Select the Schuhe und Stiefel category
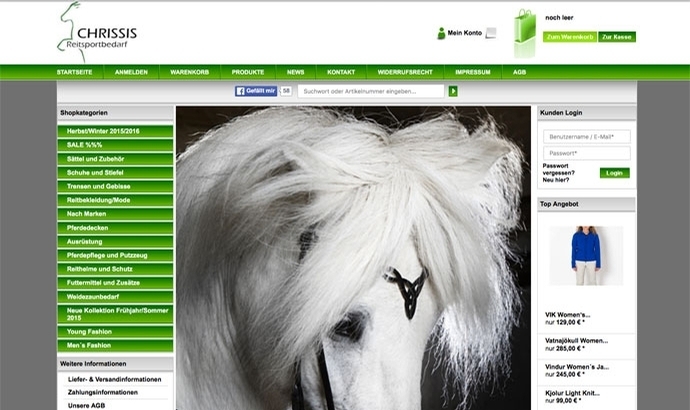The image size is (690, 410). point(115,172)
